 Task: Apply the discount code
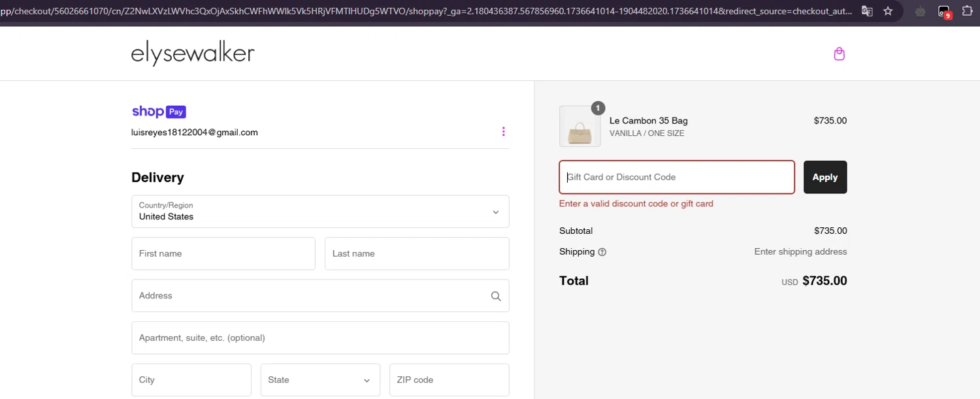coord(825,177)
